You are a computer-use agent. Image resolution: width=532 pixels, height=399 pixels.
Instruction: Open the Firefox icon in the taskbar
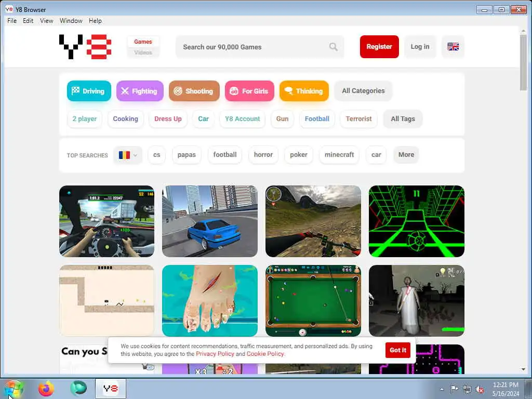click(x=46, y=389)
